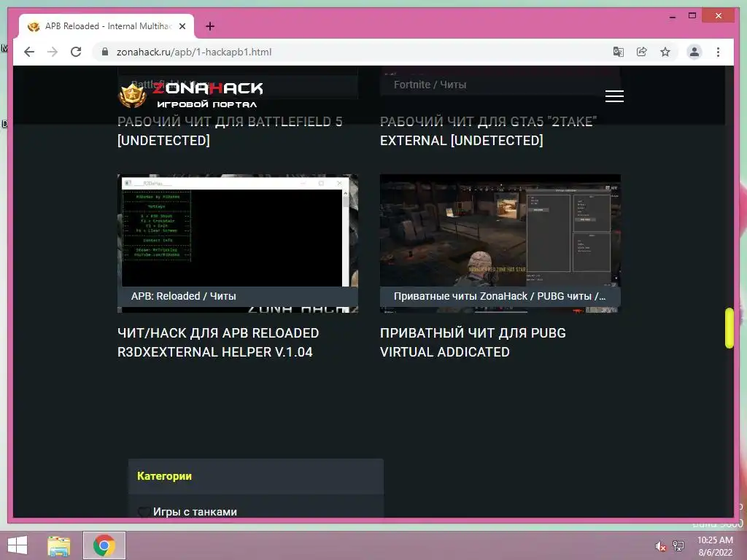747x560 pixels.
Task: Open the ZonaHack hamburger menu
Action: (x=614, y=96)
